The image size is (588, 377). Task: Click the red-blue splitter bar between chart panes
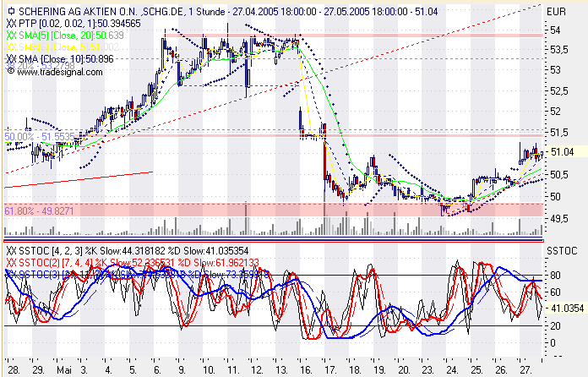click(x=274, y=240)
